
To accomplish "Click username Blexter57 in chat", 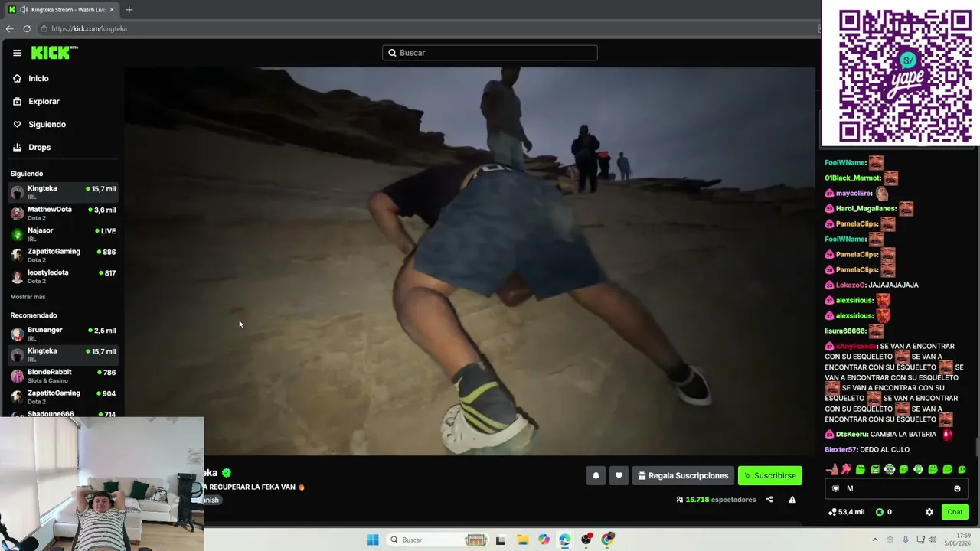I will [x=840, y=449].
